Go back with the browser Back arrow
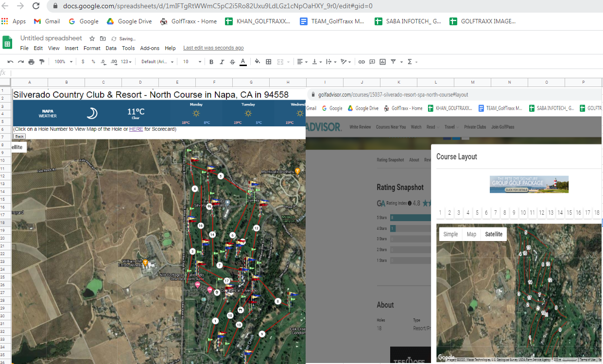This screenshot has width=603, height=364. coord(6,6)
